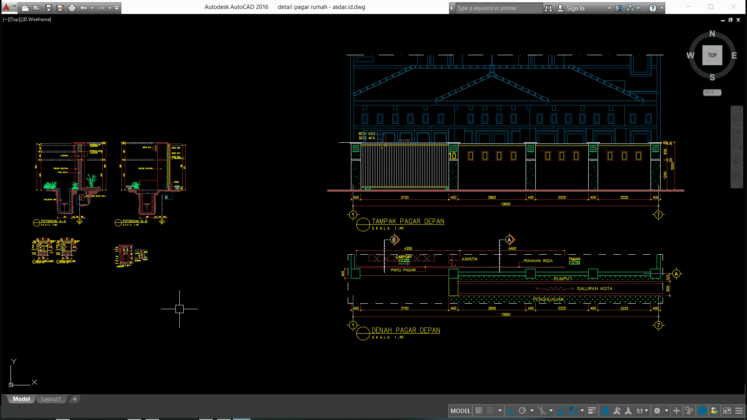
Task: Expand the search box left arrow
Action: [x=452, y=8]
